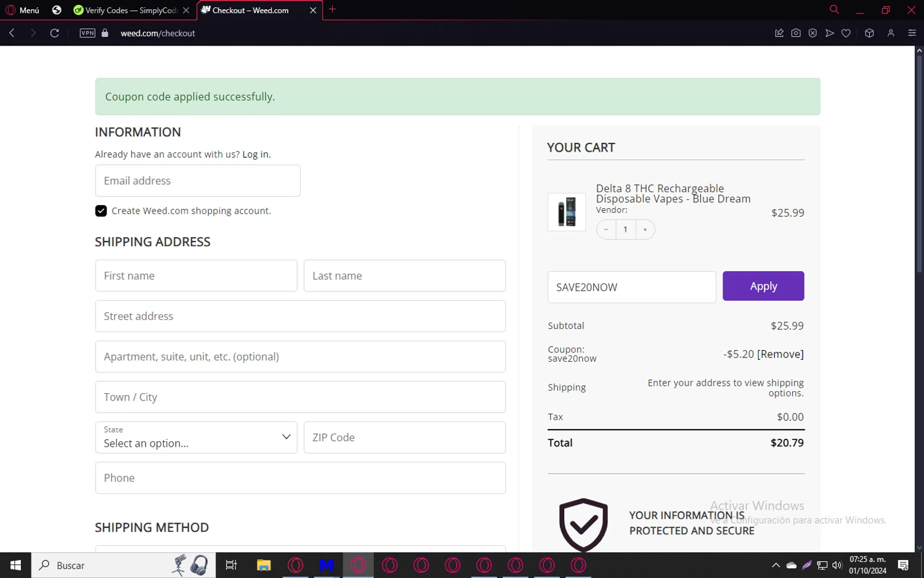Expand the State dropdown

(196, 438)
